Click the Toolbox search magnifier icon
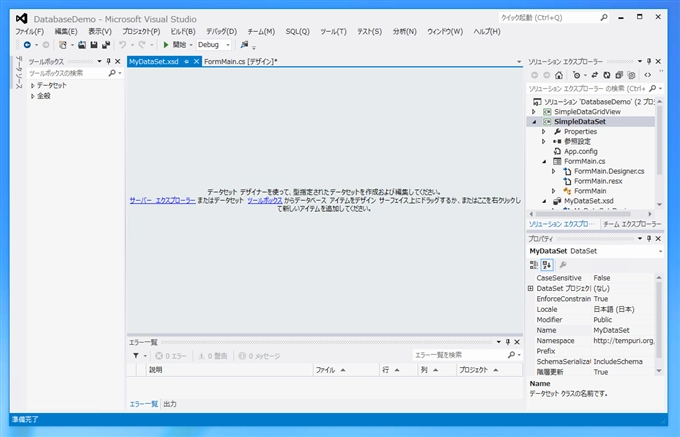Screen dimensions: 680x437 pyautogui.click(x=112, y=73)
